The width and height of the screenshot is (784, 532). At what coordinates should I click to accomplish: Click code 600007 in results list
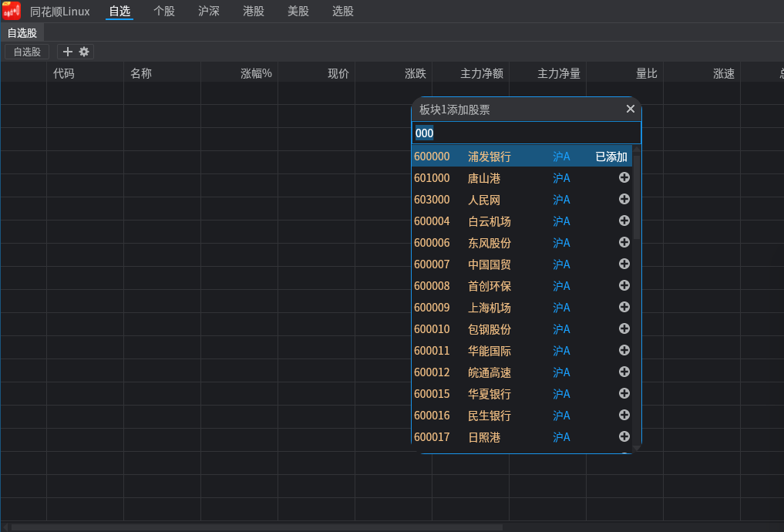(432, 264)
